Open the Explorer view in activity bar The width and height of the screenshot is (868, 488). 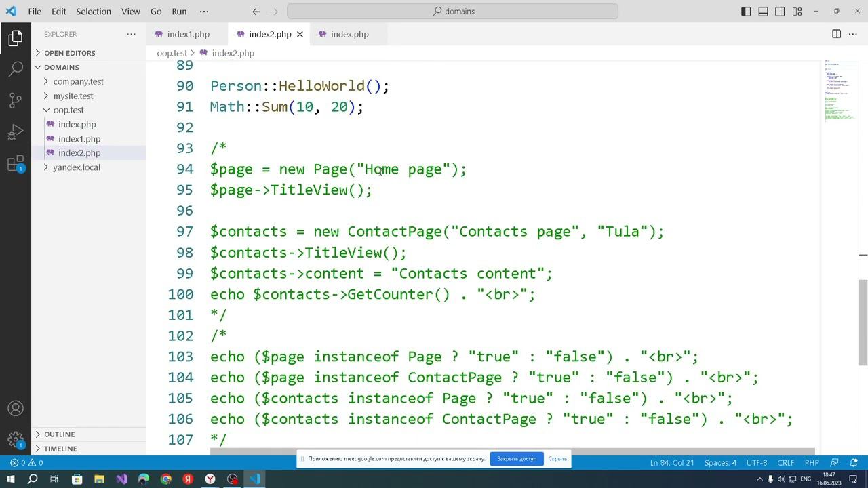(16, 38)
